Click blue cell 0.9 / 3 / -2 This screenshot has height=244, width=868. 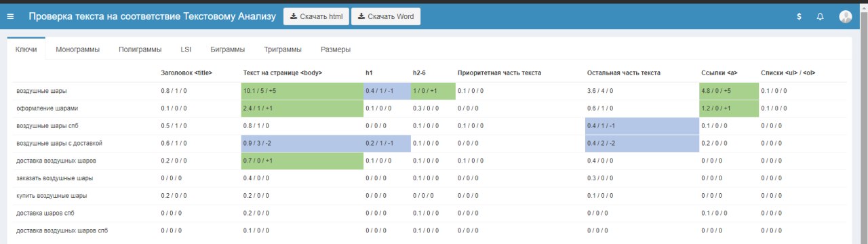[302, 144]
